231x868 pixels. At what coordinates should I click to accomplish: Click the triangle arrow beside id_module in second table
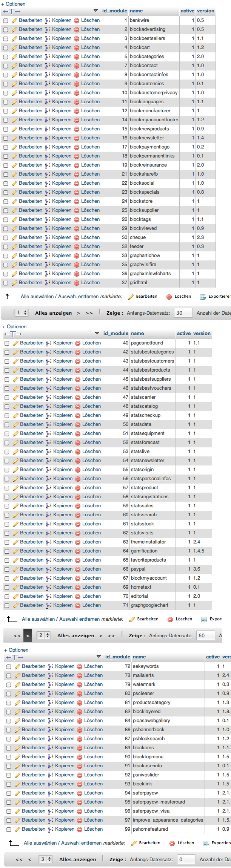[97, 334]
